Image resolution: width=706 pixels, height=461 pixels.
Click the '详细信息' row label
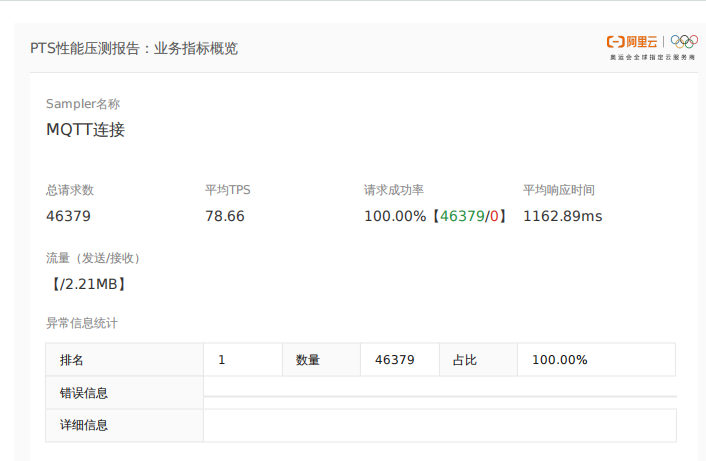pyautogui.click(x=84, y=425)
